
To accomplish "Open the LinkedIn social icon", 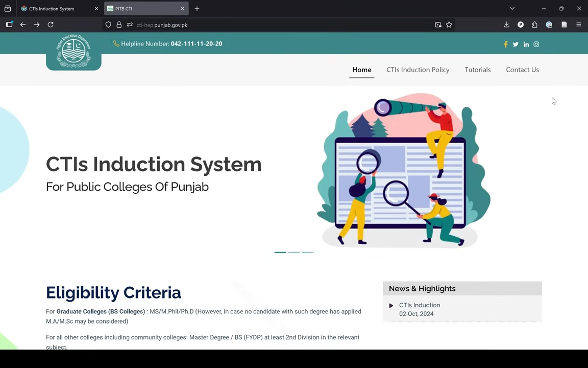I will pos(526,44).
